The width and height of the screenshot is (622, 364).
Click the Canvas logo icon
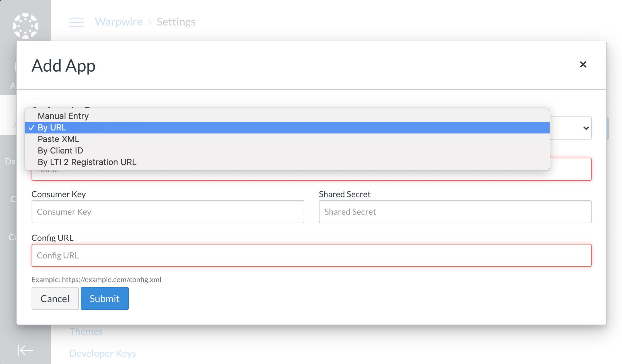26,26
